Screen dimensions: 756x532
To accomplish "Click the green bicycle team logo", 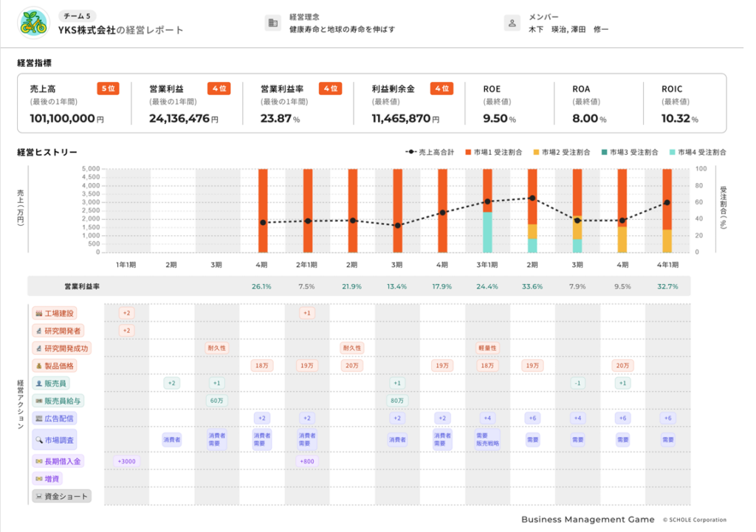I will 32,23.
